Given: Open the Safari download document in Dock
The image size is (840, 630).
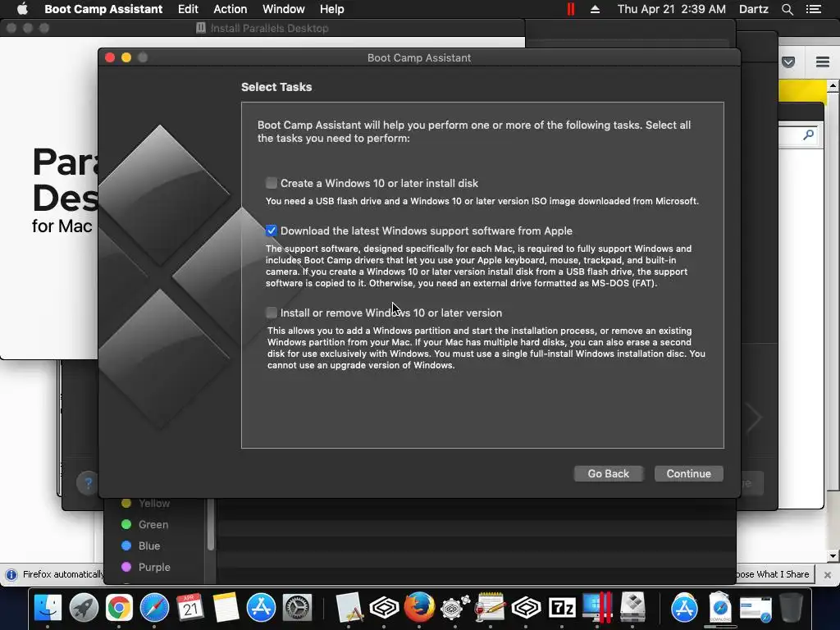Looking at the screenshot, I should pos(720,608).
